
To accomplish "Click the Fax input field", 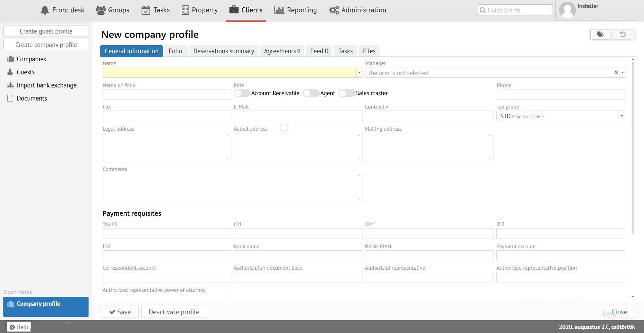I will tap(167, 116).
